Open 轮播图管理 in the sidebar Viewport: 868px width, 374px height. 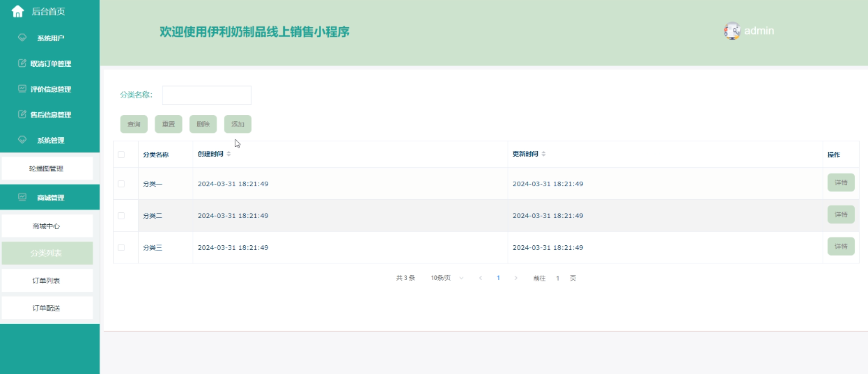click(47, 169)
